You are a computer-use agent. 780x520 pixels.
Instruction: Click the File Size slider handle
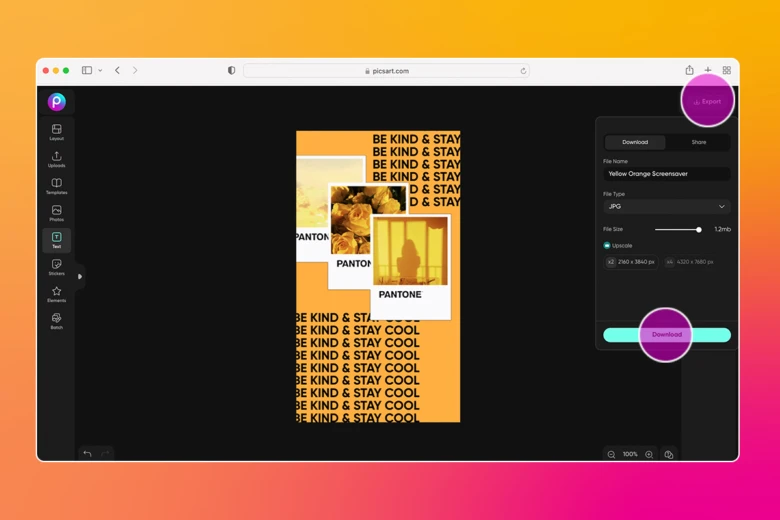click(x=699, y=230)
